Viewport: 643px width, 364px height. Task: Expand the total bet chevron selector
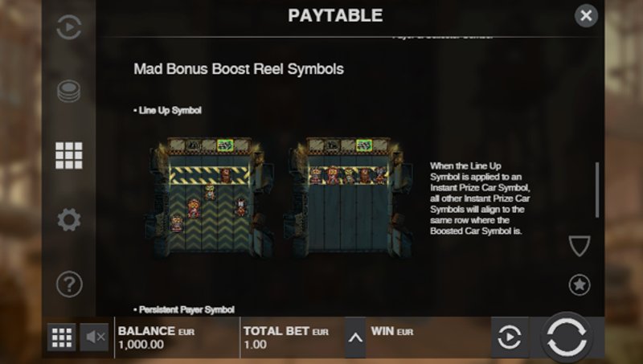[x=355, y=337]
